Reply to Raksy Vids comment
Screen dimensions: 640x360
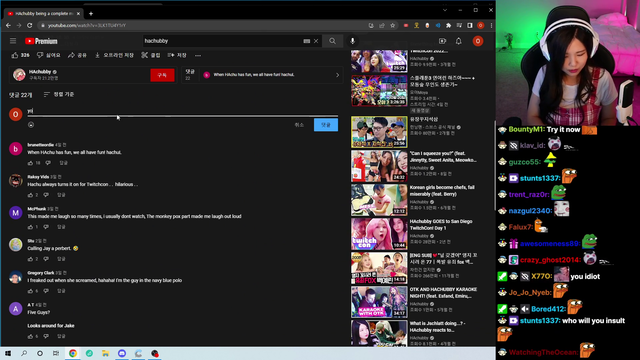[x=61, y=195]
